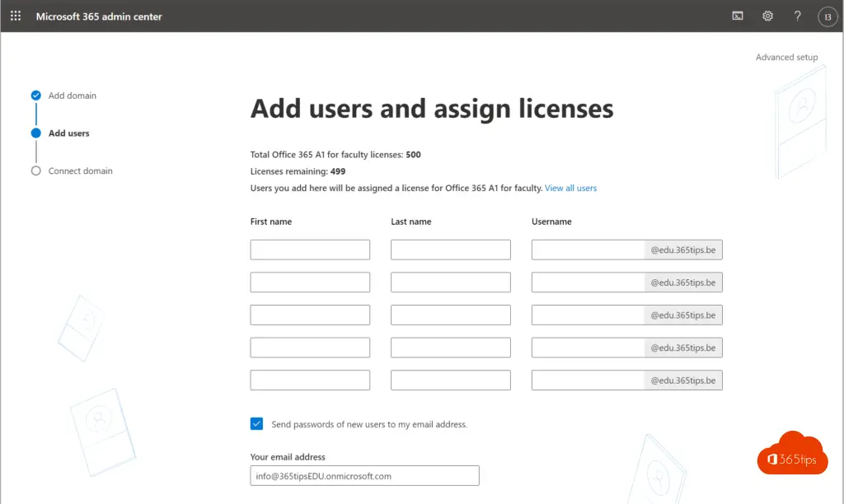Screen dimensions: 844x504
Task: Click the Username column label
Action: click(x=551, y=222)
